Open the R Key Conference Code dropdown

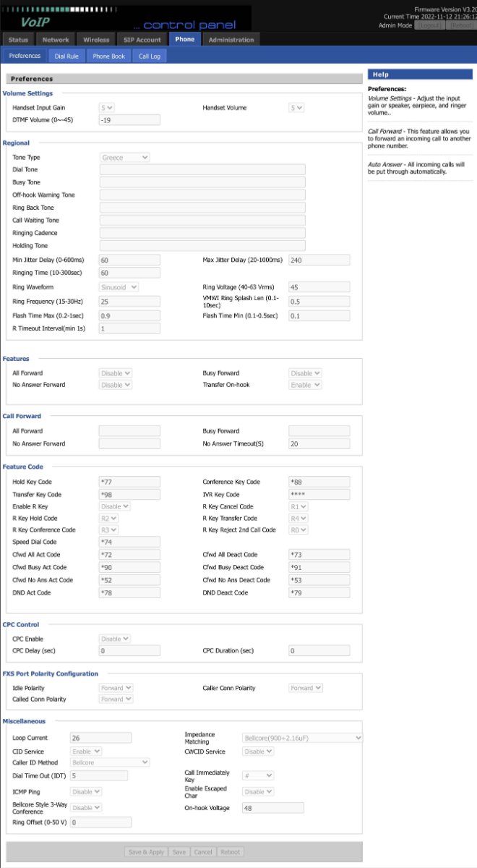pos(109,529)
